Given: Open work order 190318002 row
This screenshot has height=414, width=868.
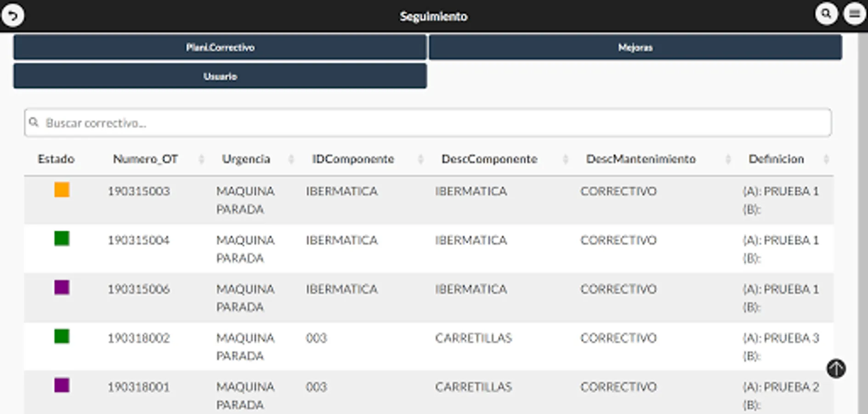Looking at the screenshot, I should [429, 346].
